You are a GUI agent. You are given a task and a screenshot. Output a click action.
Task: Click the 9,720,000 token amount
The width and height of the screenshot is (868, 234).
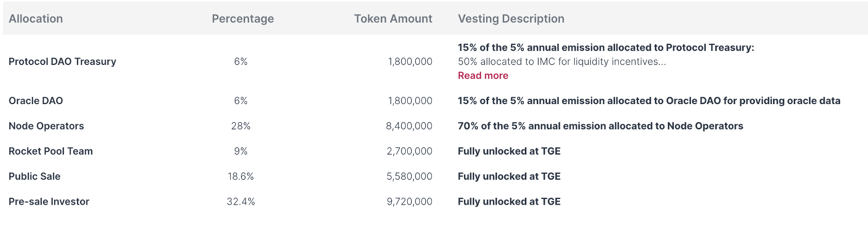[x=409, y=202]
